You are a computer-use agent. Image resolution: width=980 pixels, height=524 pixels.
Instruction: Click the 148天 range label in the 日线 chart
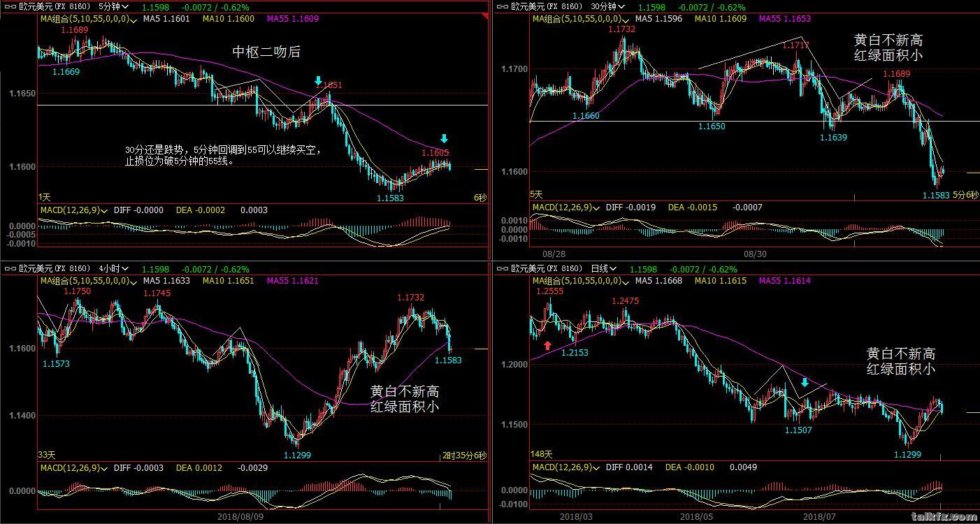point(541,454)
